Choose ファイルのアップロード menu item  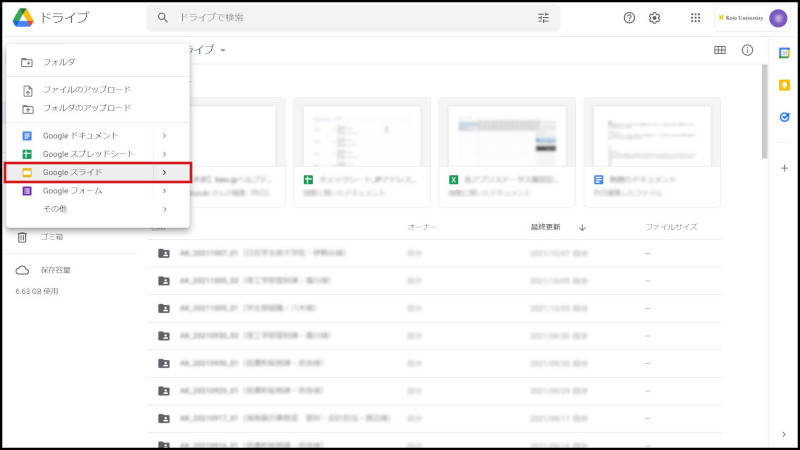(86, 90)
